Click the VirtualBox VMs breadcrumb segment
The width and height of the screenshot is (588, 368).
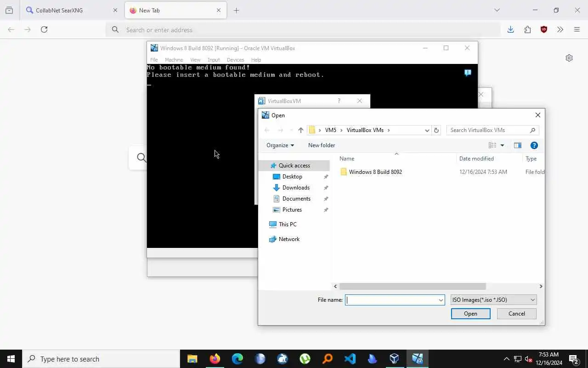365,130
